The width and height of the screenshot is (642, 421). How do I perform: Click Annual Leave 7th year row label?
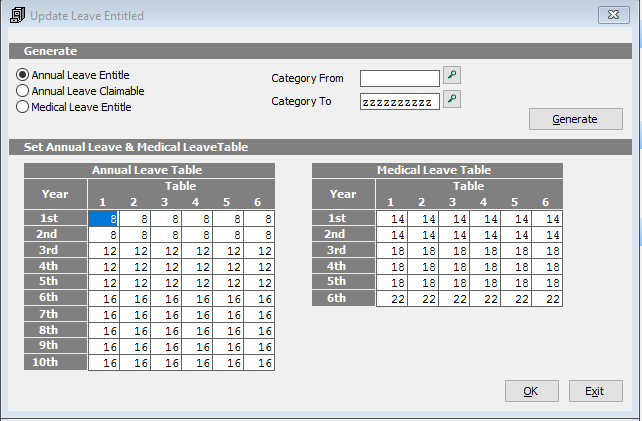55,314
